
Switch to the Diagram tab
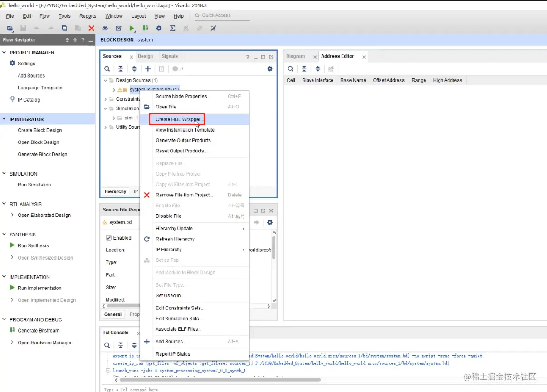[x=296, y=56]
